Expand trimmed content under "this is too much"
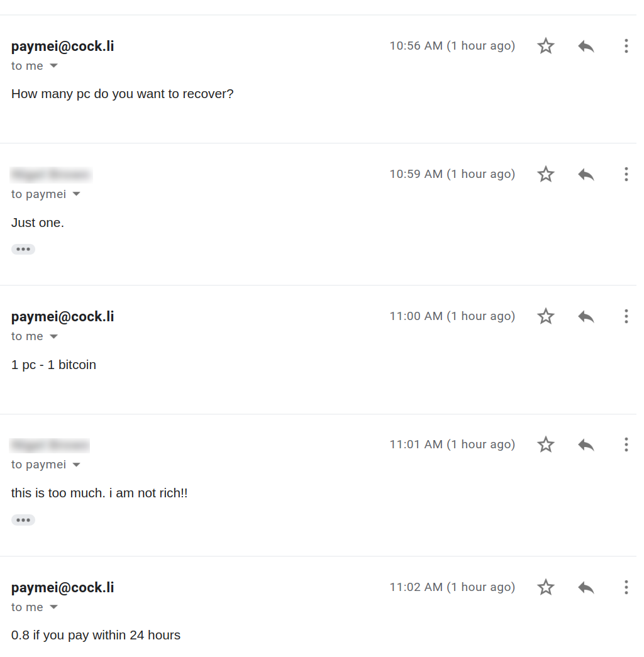Screen dimensions: 644x657 click(23, 520)
